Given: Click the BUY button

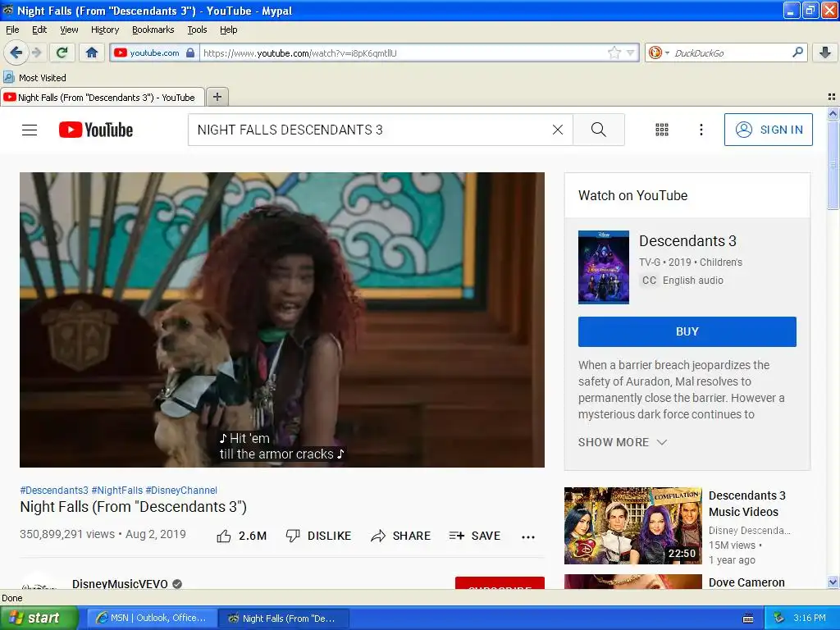Looking at the screenshot, I should click(687, 331).
